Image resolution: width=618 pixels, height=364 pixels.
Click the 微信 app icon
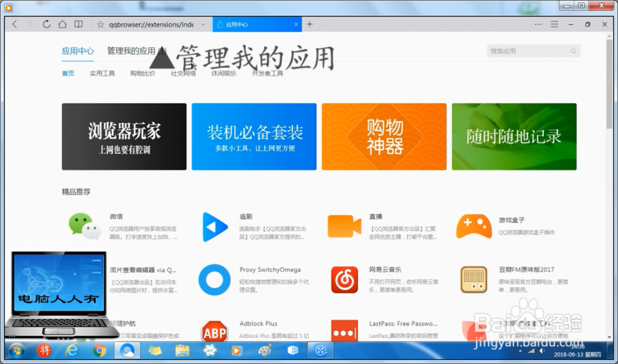[x=85, y=227]
